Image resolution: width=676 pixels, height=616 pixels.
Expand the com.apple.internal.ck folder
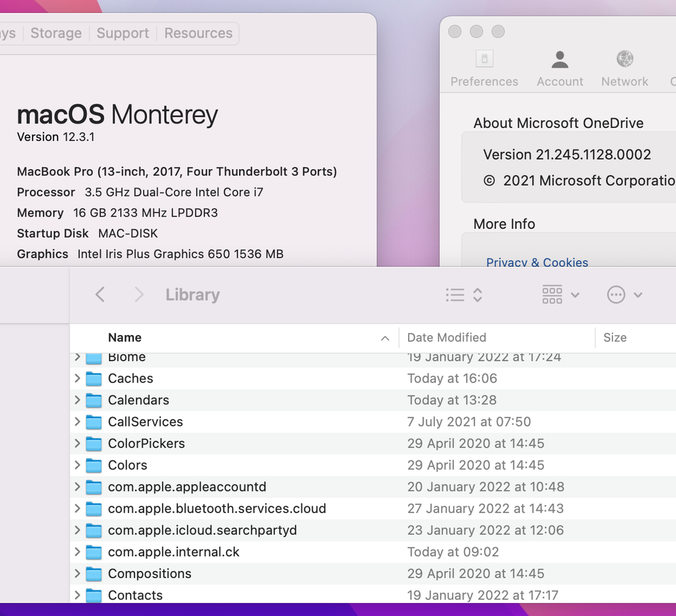click(x=77, y=552)
